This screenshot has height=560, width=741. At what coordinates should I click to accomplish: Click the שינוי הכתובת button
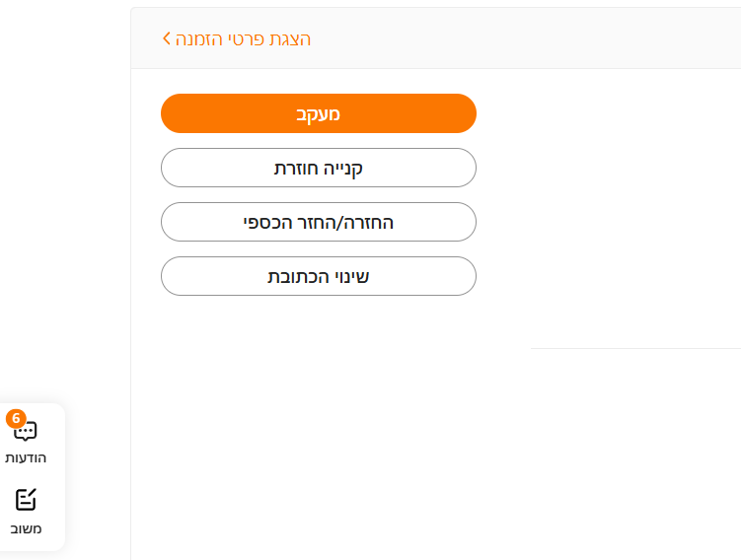tap(318, 276)
